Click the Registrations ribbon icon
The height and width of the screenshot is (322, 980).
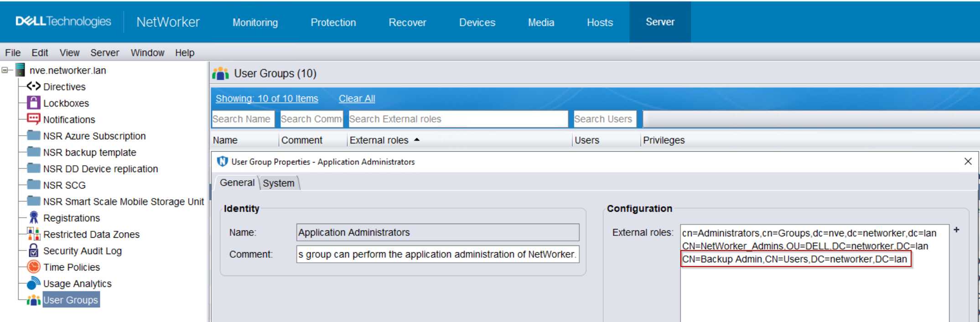click(33, 218)
